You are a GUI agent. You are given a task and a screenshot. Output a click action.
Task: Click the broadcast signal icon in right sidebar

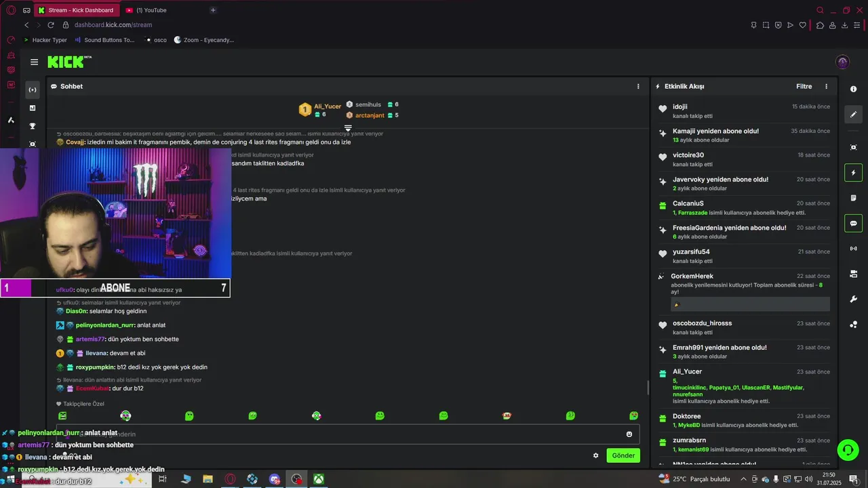(853, 249)
